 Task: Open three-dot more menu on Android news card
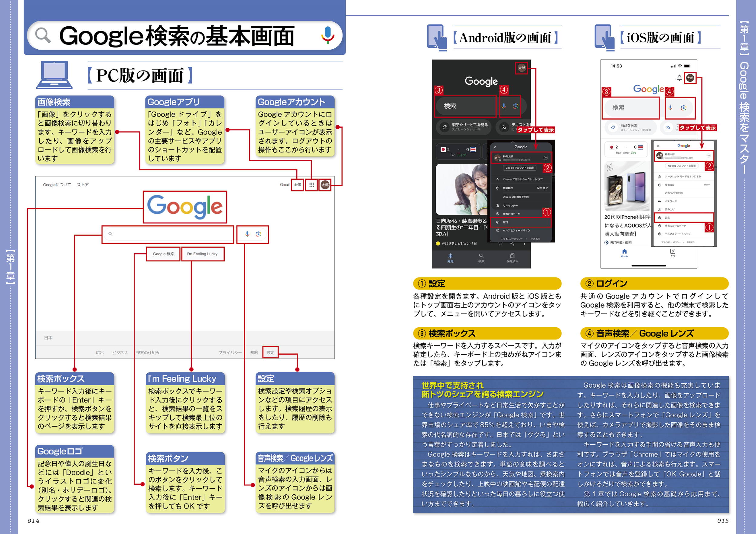tap(525, 244)
